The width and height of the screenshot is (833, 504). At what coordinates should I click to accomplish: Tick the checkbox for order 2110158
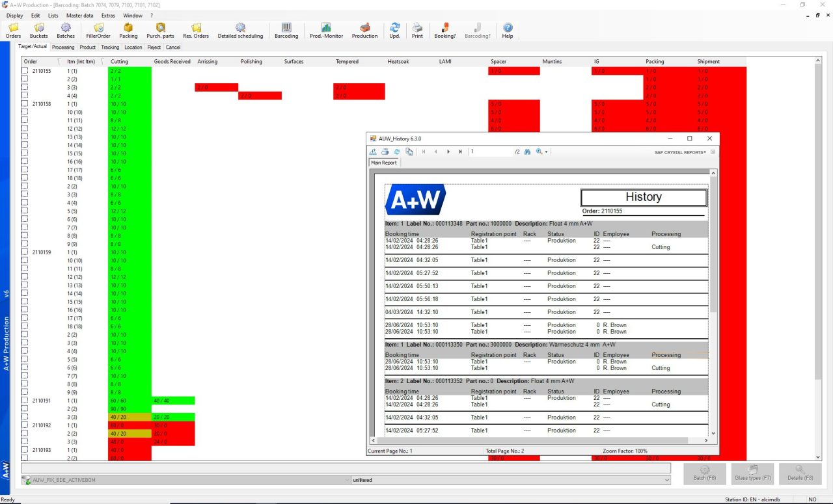(25, 104)
